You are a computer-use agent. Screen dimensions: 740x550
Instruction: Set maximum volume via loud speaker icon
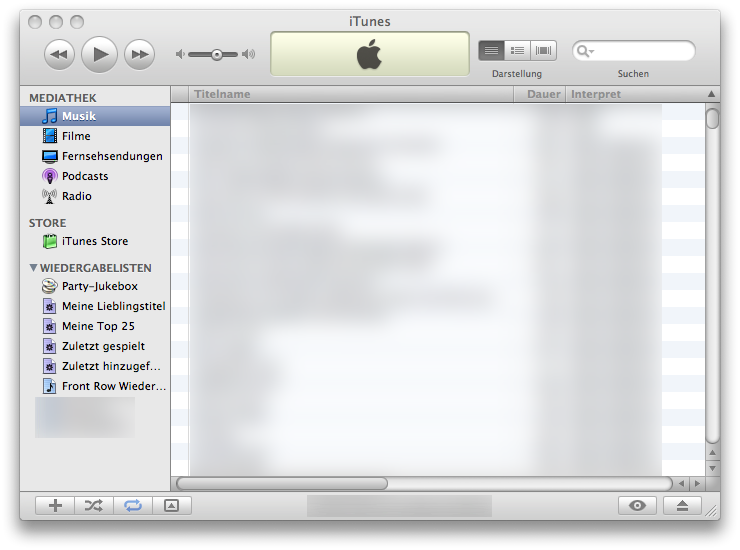[x=249, y=54]
